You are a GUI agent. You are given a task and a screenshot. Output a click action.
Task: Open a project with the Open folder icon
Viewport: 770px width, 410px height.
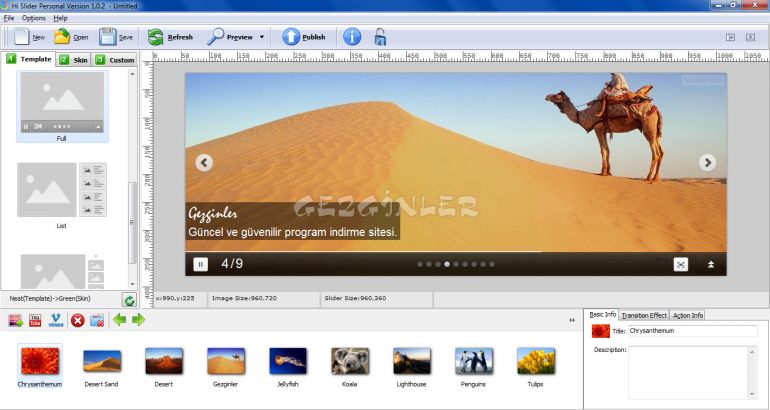71,37
